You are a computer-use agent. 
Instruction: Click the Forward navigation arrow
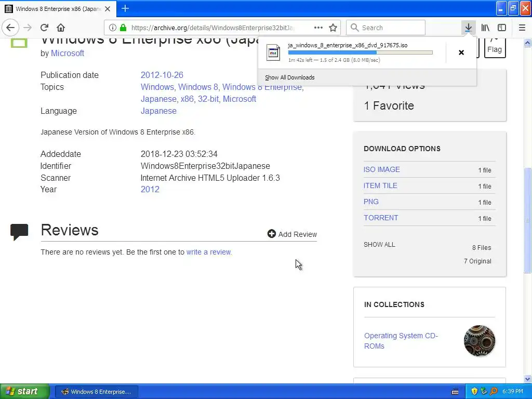click(28, 28)
